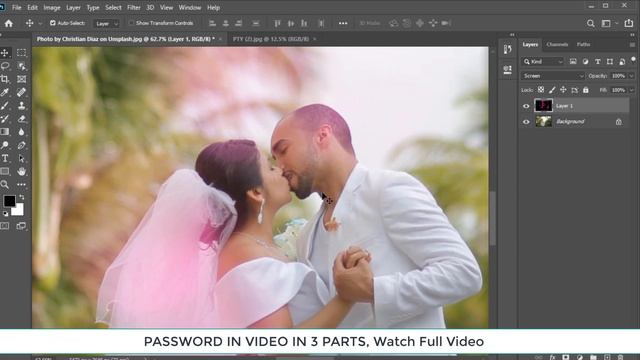
Task: Select the Lasso tool
Action: click(5, 66)
